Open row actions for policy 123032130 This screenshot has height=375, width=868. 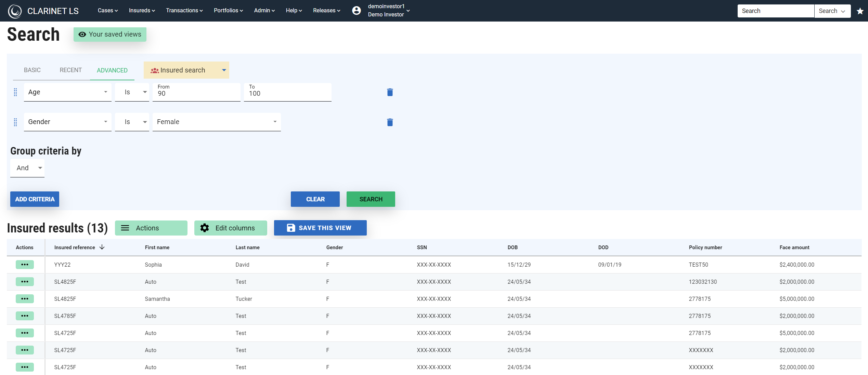[25, 282]
